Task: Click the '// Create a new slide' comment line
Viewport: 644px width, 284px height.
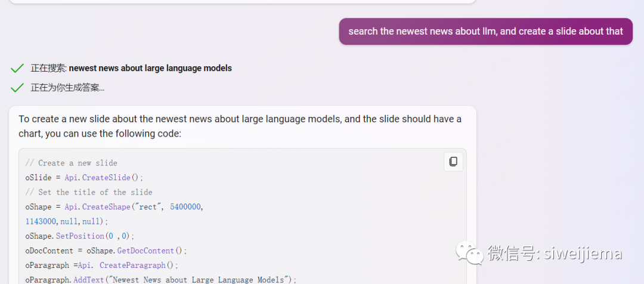Action: [71, 163]
